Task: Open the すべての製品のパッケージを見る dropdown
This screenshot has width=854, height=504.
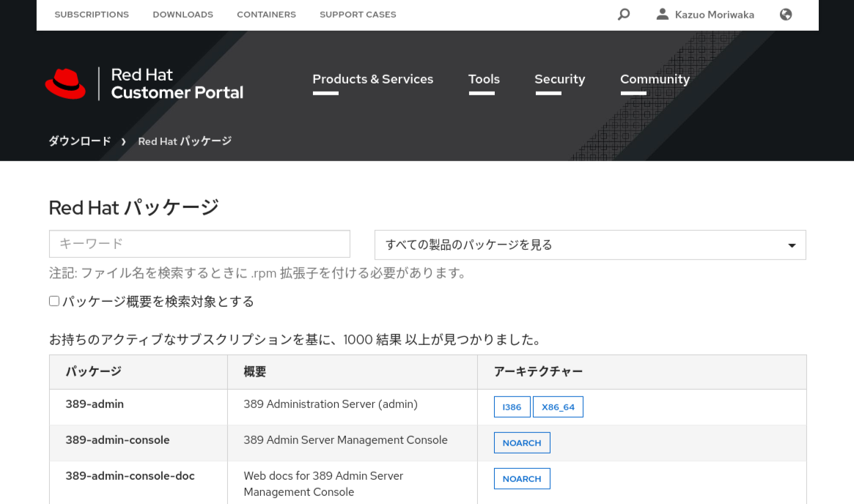Action: click(589, 245)
